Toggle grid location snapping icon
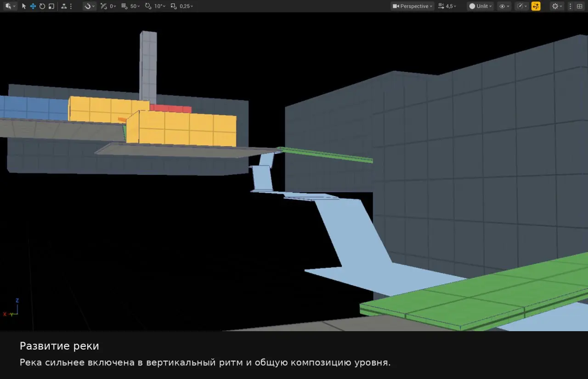Viewport: 588px width, 379px height. (124, 6)
